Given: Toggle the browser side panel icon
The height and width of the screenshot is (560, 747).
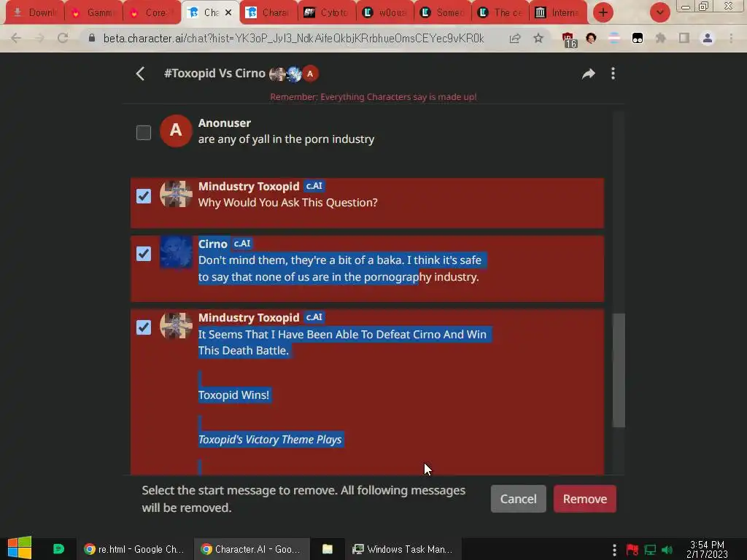Looking at the screenshot, I should coord(684,38).
